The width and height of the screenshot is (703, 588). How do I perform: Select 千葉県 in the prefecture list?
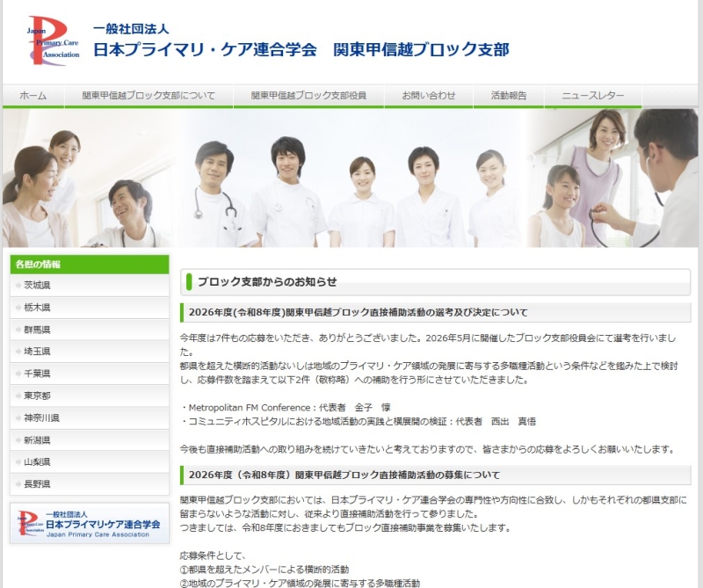[x=90, y=374]
